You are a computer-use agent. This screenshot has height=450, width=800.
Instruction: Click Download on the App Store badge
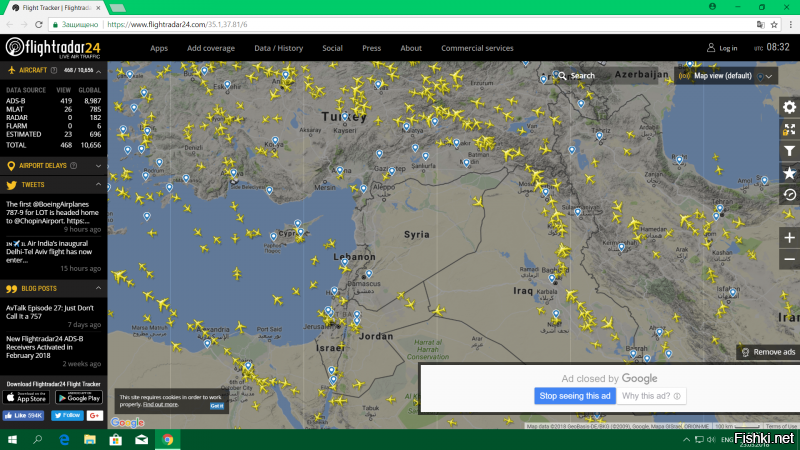26,397
